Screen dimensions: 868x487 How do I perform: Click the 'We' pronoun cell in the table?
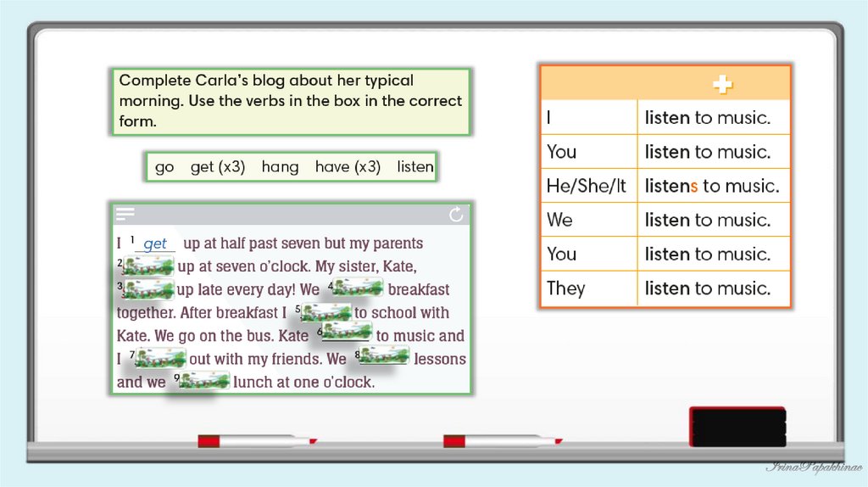click(589, 220)
